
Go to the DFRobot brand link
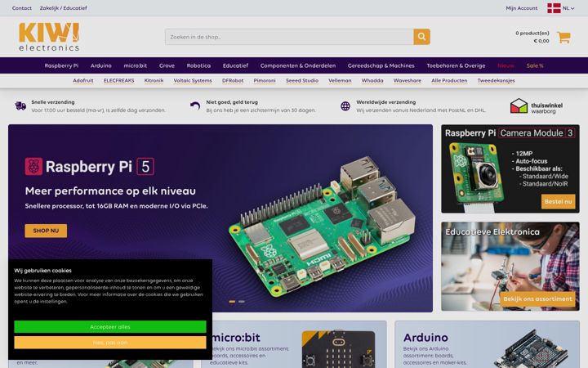coord(233,81)
